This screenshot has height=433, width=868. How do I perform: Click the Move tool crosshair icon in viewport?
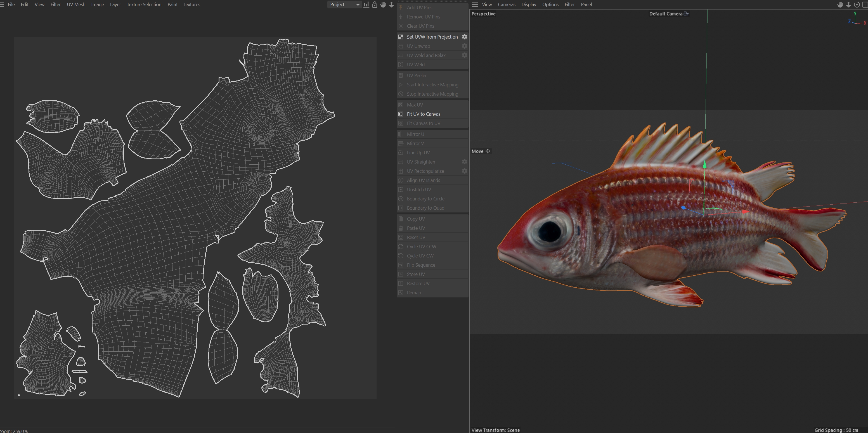pyautogui.click(x=488, y=151)
